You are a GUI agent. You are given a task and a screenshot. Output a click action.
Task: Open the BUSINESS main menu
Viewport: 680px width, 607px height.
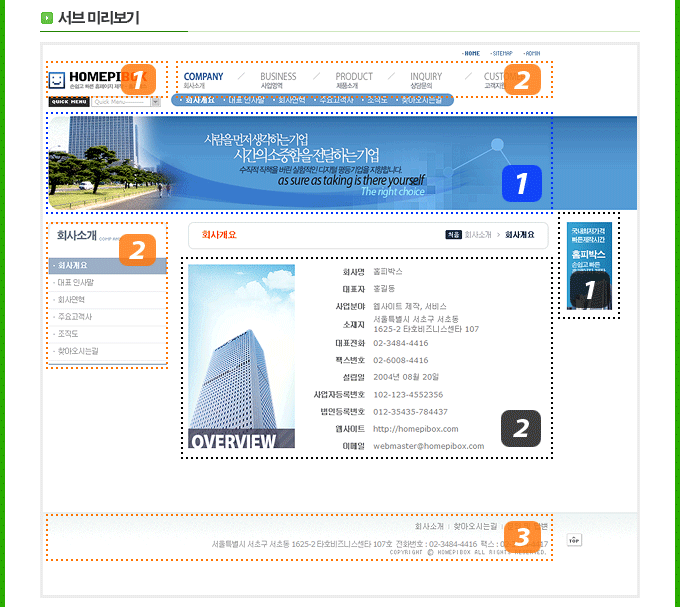(278, 78)
